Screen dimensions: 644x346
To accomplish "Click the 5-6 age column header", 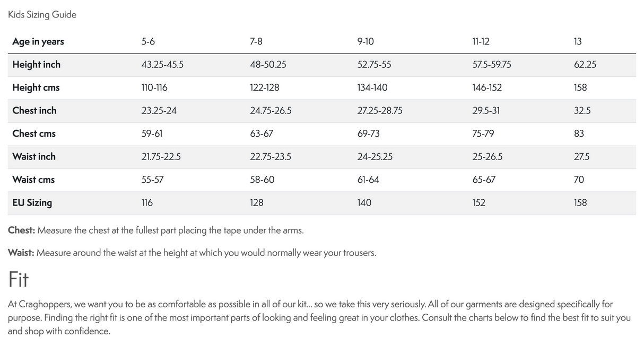I will click(x=148, y=42).
